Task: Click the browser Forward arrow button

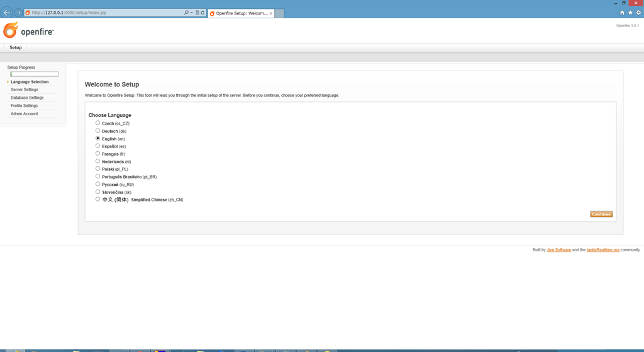Action: (18, 13)
